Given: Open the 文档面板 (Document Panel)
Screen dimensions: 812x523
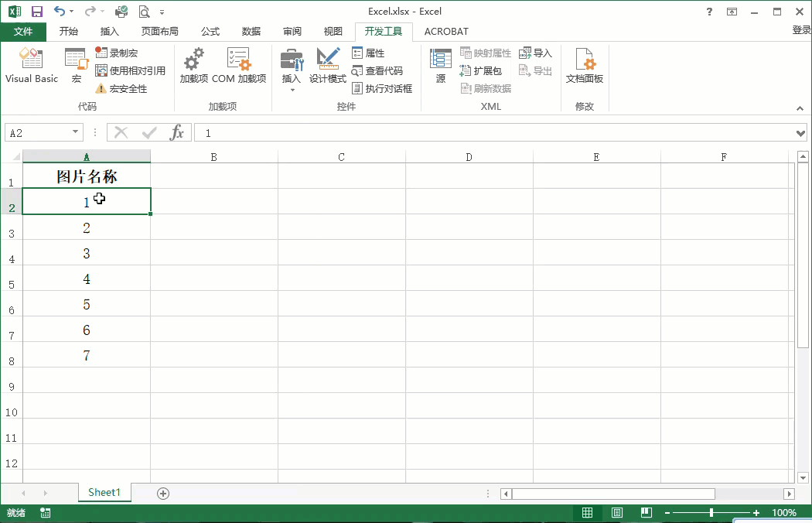Looking at the screenshot, I should coord(584,66).
